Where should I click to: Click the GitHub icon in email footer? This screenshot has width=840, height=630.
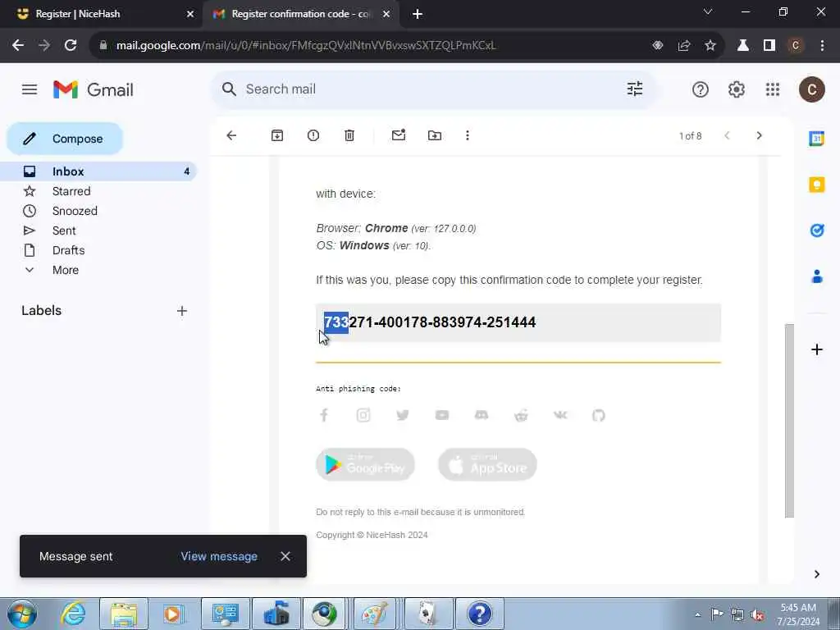point(599,415)
